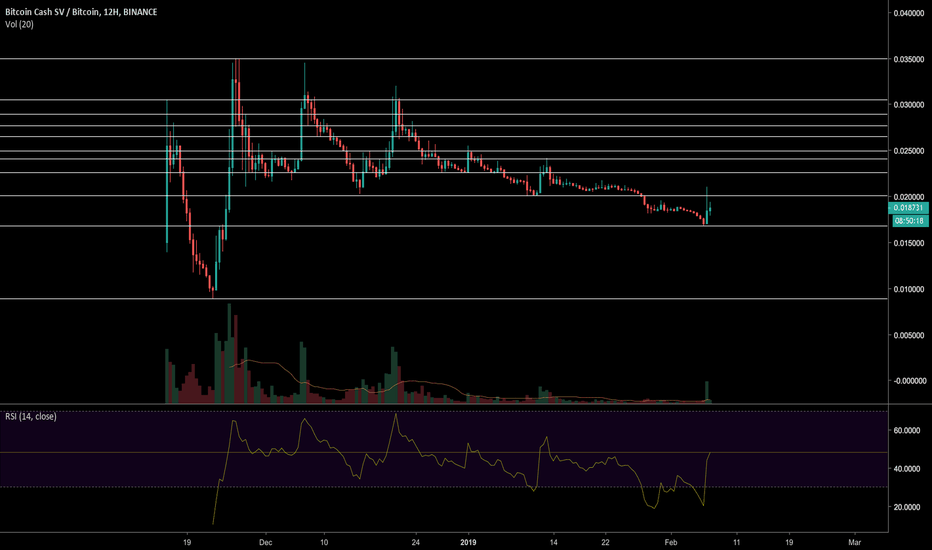Viewport: 932px width, 550px height.
Task: Select the horizontal line at the 0.035000 level
Action: point(443,59)
